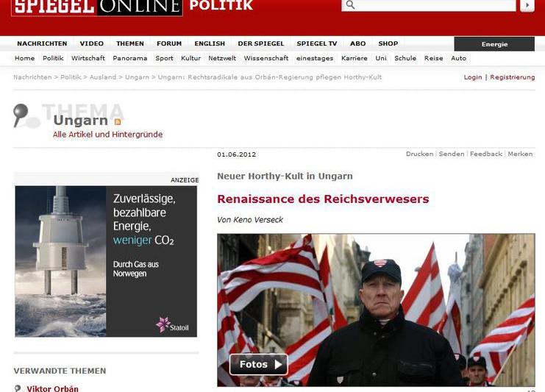Click the date 01.06.2012
Viewport: 545px width, 392px height.
[x=236, y=154]
